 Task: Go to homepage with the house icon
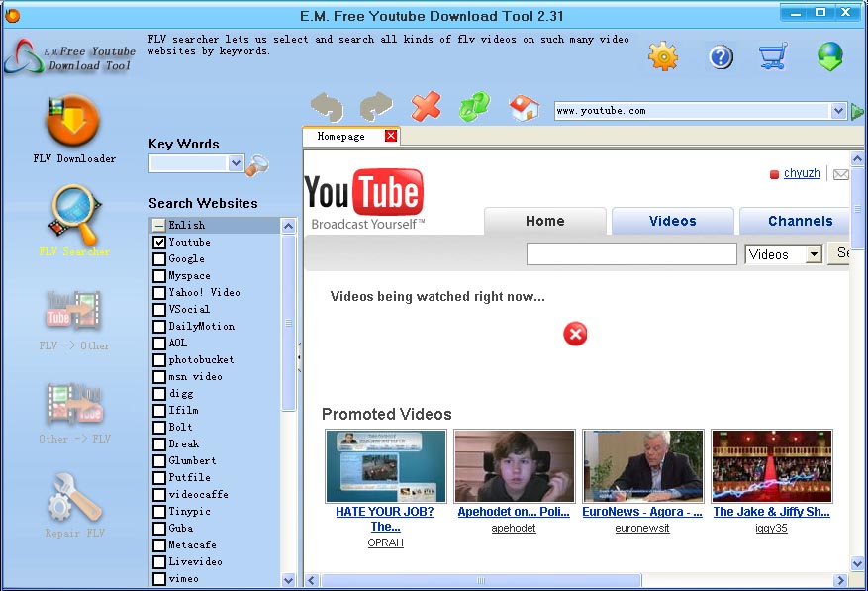[525, 108]
